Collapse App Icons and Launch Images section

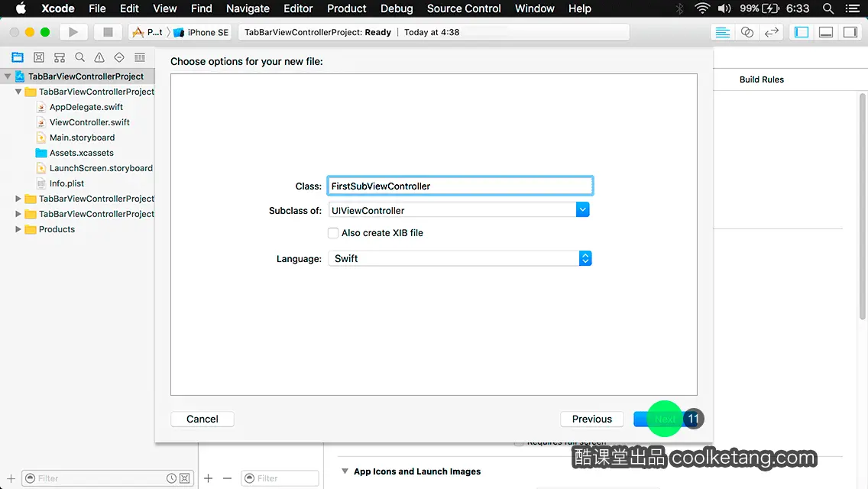pyautogui.click(x=345, y=471)
